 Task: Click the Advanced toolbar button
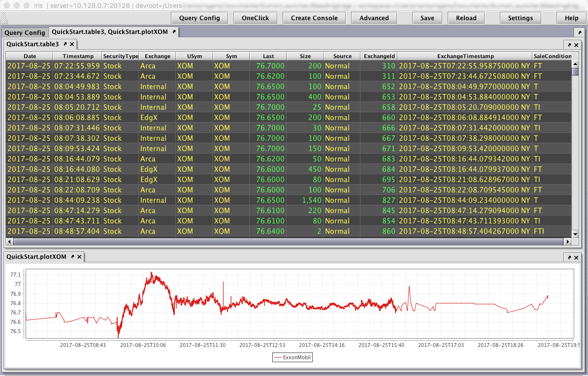pyautogui.click(x=374, y=18)
